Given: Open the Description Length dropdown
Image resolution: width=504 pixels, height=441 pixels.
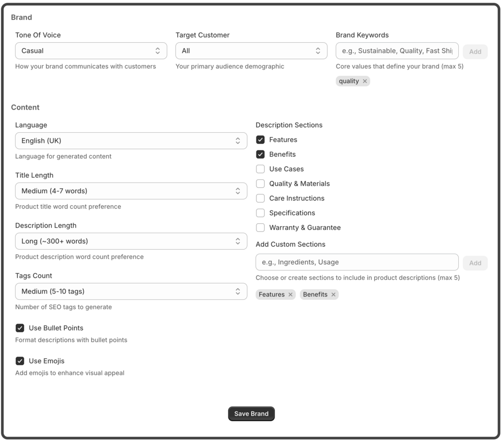Looking at the screenshot, I should (x=131, y=241).
